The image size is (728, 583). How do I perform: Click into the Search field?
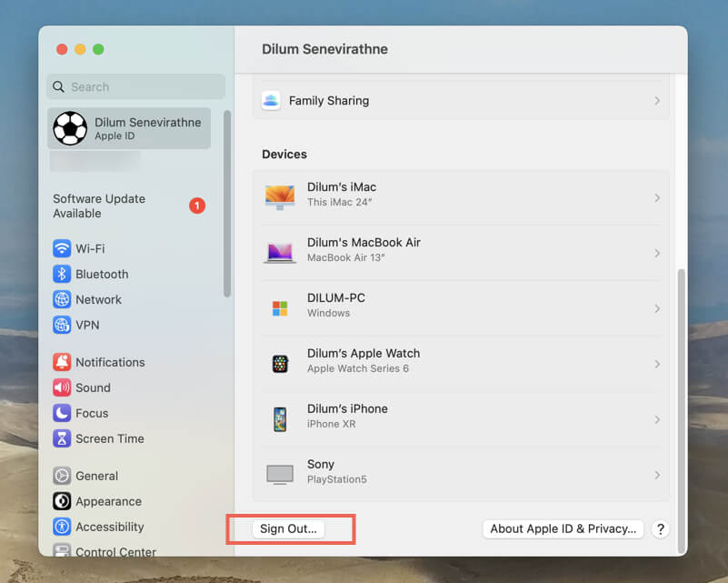(135, 87)
